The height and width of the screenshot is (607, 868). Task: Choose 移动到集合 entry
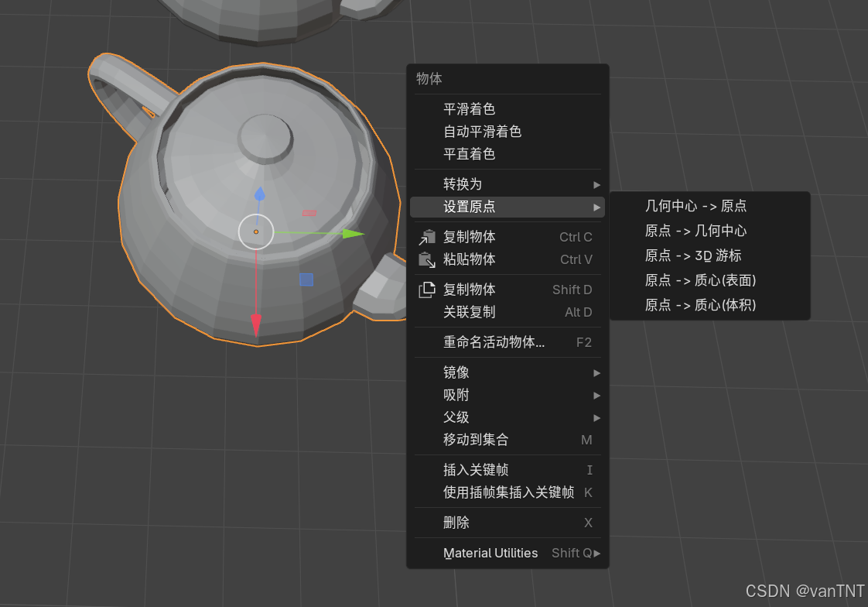point(507,440)
